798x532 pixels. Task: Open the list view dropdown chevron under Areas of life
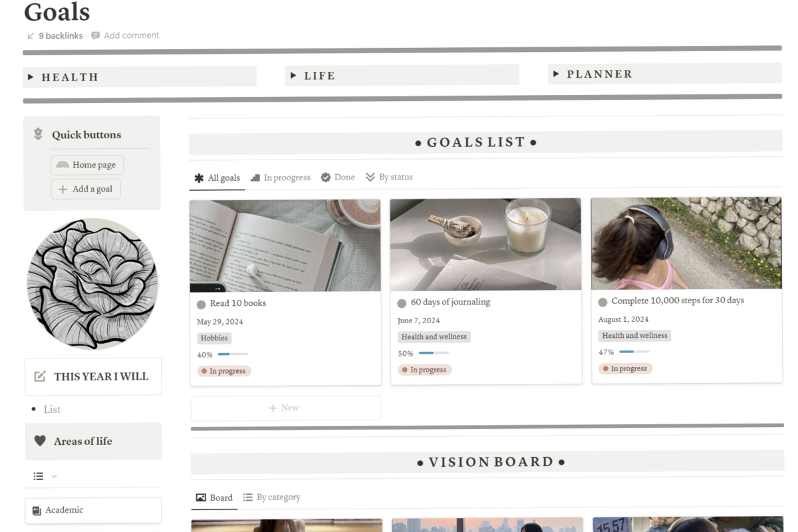[54, 476]
